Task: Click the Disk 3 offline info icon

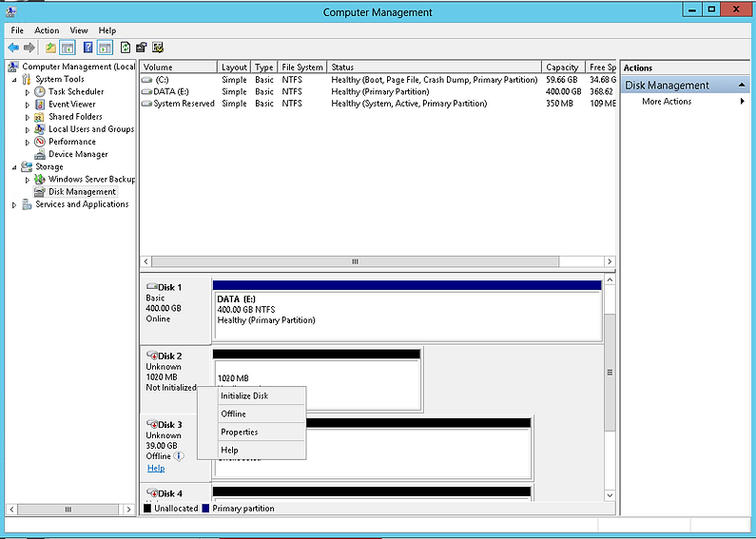Action: coord(179,456)
